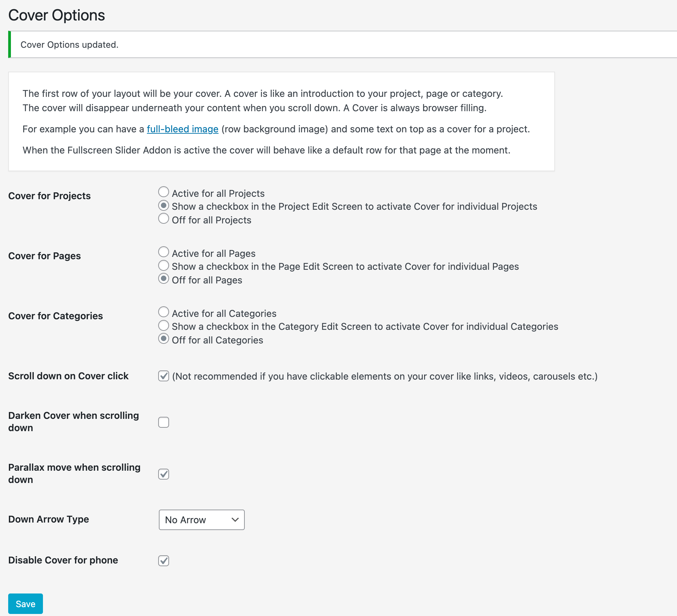Select Off for all Categories option

[x=164, y=339]
